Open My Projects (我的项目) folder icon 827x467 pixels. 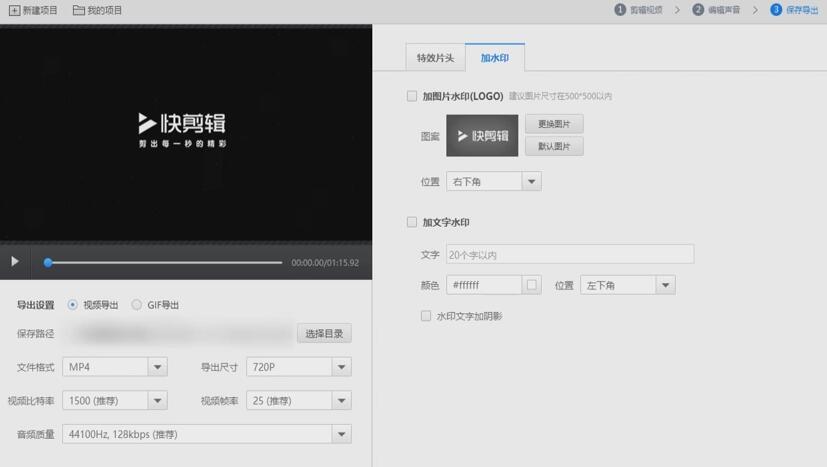click(78, 10)
